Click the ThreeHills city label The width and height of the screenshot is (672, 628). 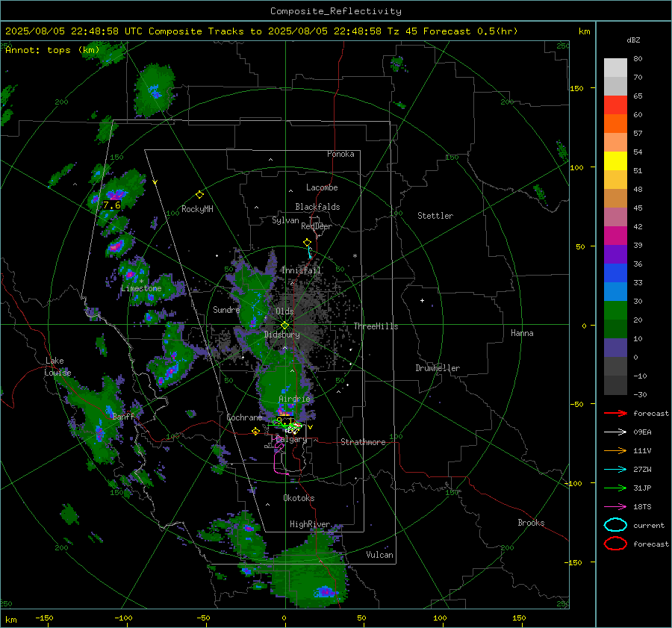[x=376, y=326]
